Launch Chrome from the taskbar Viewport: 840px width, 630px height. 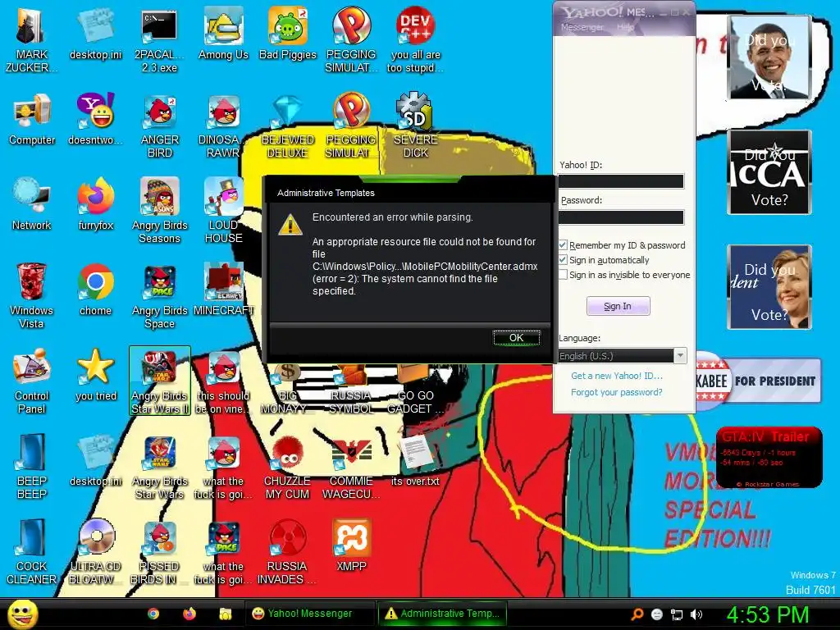click(153, 614)
